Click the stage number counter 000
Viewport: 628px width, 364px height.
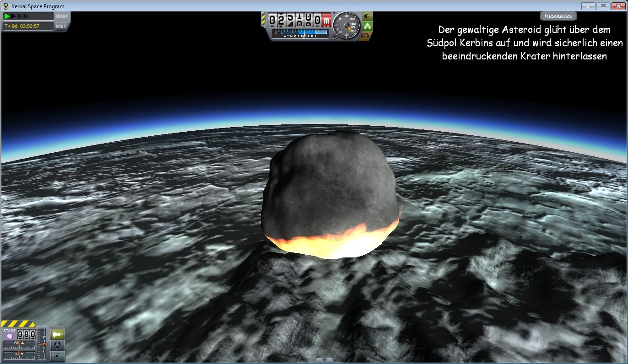coord(27,334)
